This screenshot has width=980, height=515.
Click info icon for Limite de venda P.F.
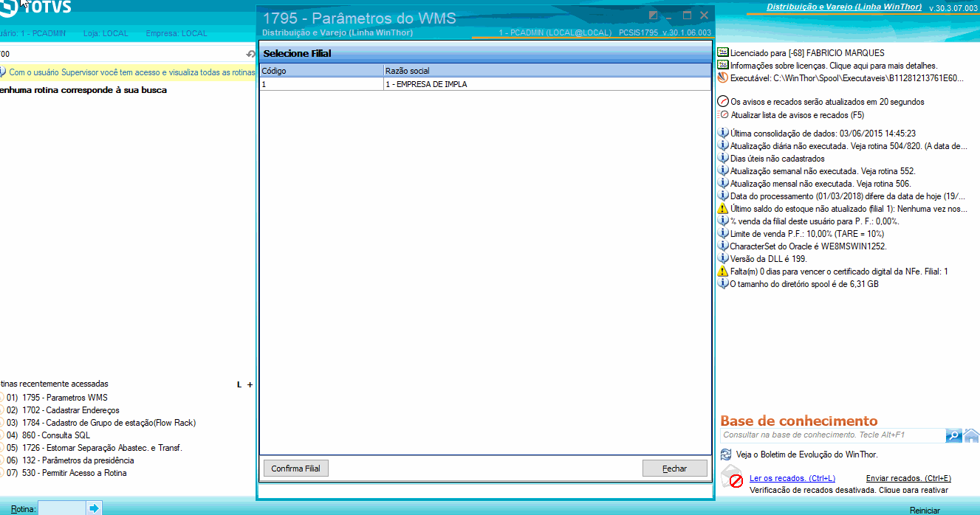pos(723,234)
